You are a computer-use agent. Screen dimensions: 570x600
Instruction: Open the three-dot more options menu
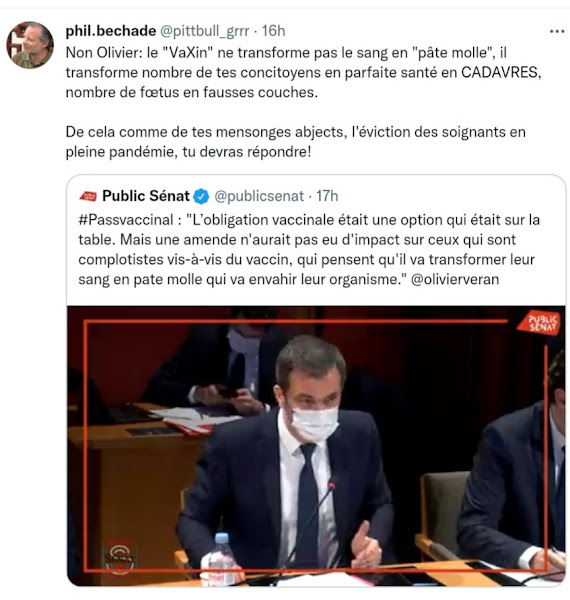click(x=557, y=31)
